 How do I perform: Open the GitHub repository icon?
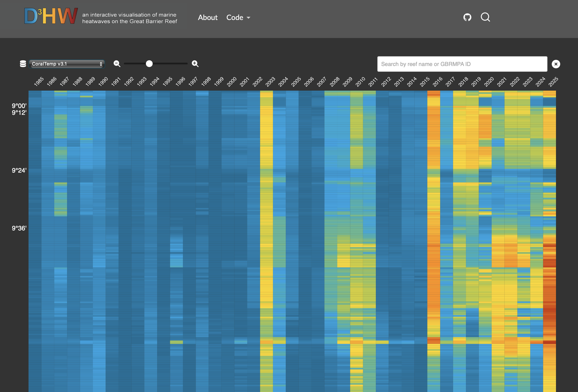(x=467, y=17)
